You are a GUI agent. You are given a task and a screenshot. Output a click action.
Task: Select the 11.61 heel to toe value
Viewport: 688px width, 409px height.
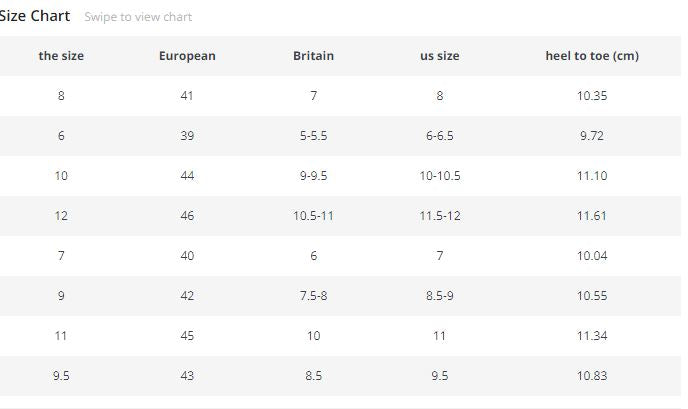pos(592,216)
